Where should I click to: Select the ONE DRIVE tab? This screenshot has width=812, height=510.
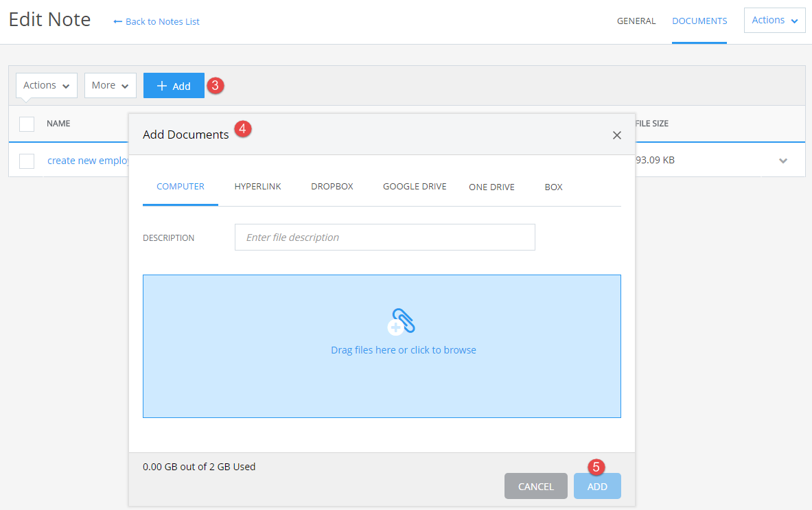491,187
